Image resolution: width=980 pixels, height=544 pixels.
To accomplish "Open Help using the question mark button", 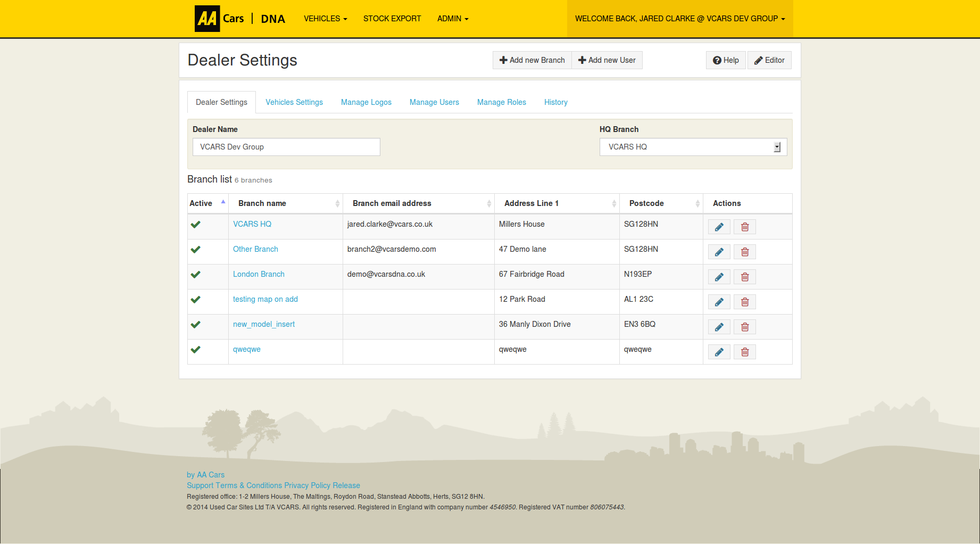I will point(725,60).
